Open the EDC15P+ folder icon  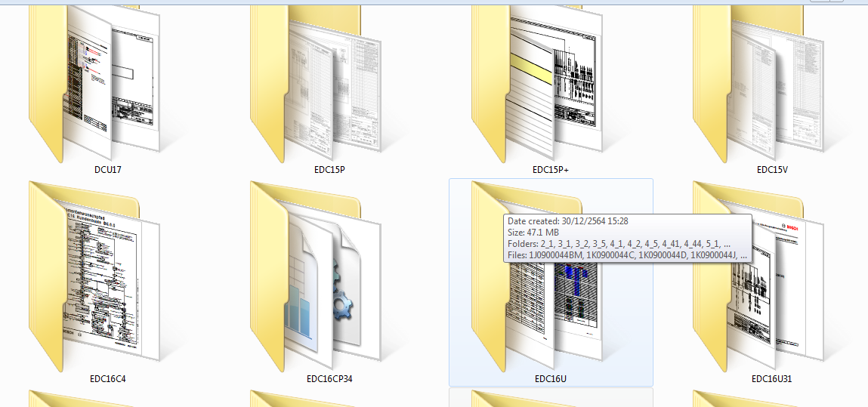pyautogui.click(x=537, y=84)
